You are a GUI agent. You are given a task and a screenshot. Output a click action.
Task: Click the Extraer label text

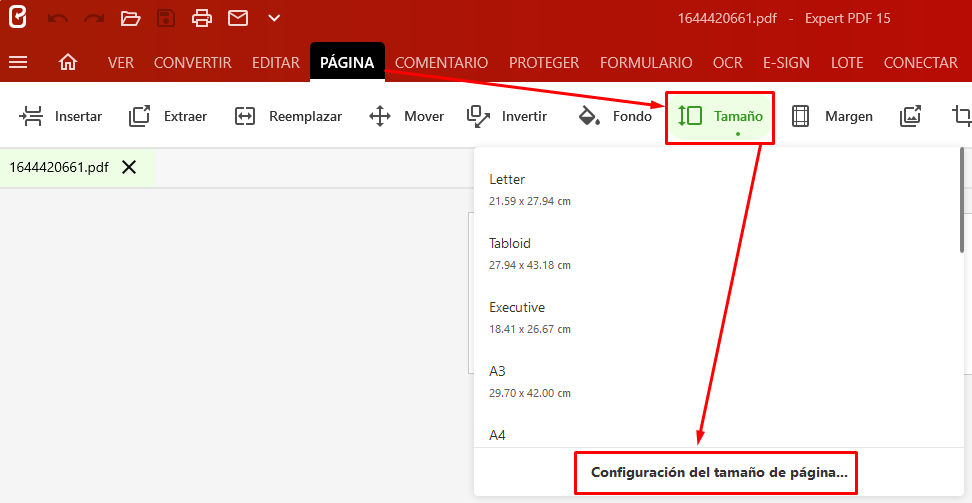click(x=185, y=116)
